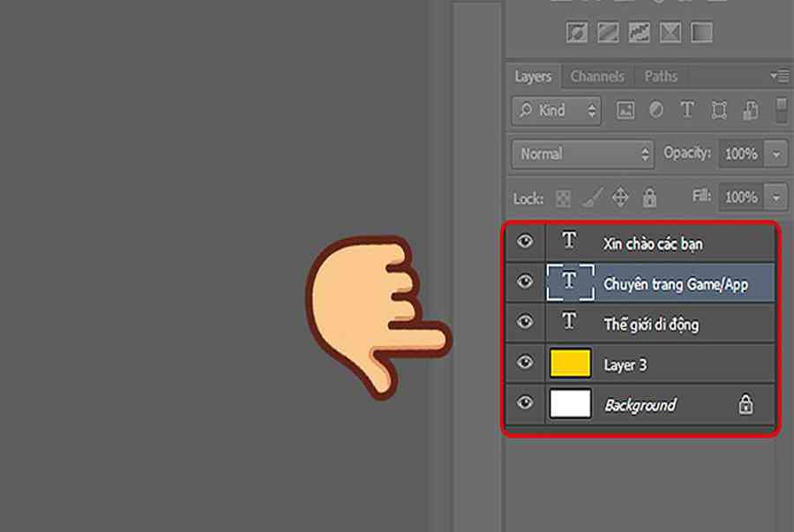Open the Kind filter type dropdown
Screen dimensions: 794x532
click(x=557, y=110)
